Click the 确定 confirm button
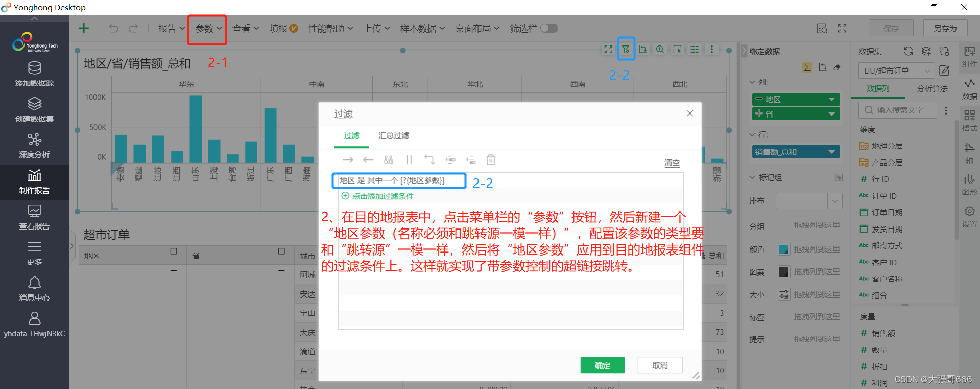Viewport: 980px width, 389px height. point(603,365)
